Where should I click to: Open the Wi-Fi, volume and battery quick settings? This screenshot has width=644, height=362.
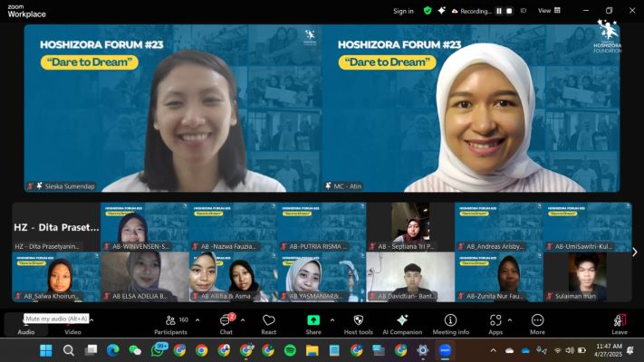[570, 350]
